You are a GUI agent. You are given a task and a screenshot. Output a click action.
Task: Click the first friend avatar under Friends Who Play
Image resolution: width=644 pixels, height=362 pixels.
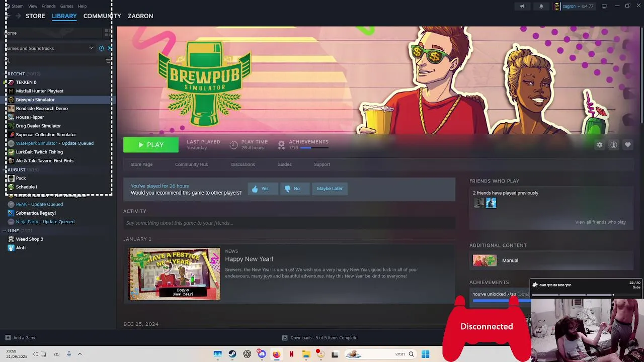[x=478, y=203]
